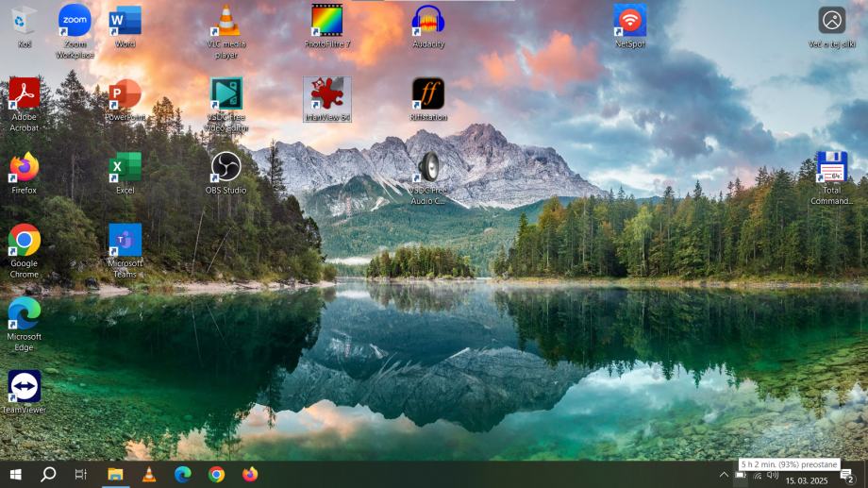Select the Word desktop shortcut
The width and height of the screenshot is (868, 488).
pyautogui.click(x=125, y=26)
